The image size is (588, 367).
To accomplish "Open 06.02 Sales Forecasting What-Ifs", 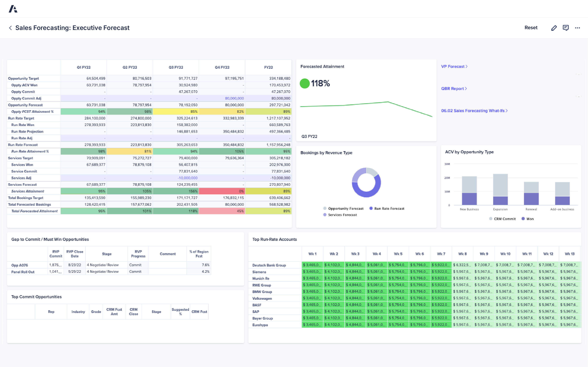I will click(474, 110).
